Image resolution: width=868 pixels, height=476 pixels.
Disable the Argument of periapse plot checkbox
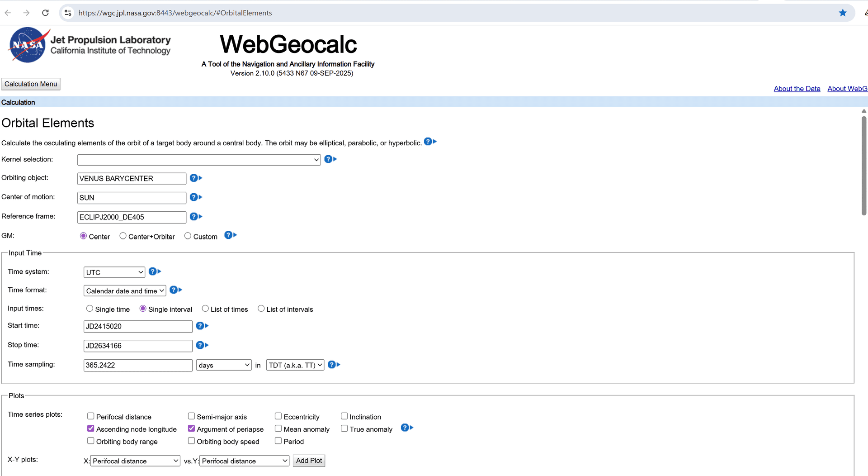tap(191, 428)
